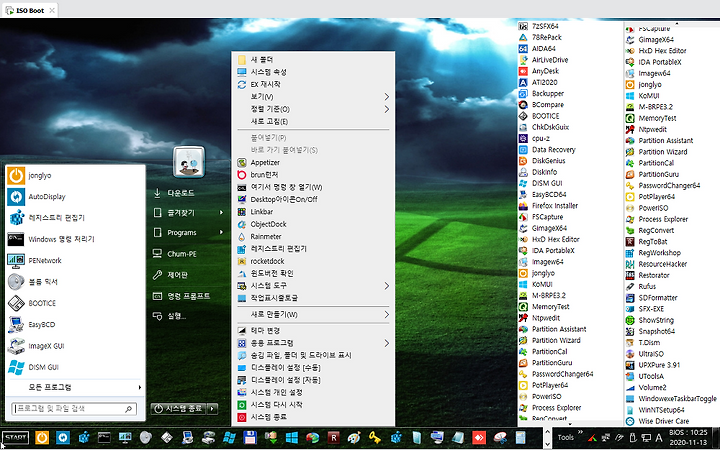Click the 프로그램 및 파일 검색 search box
Screen dimensions: 720x450
click(x=74, y=408)
